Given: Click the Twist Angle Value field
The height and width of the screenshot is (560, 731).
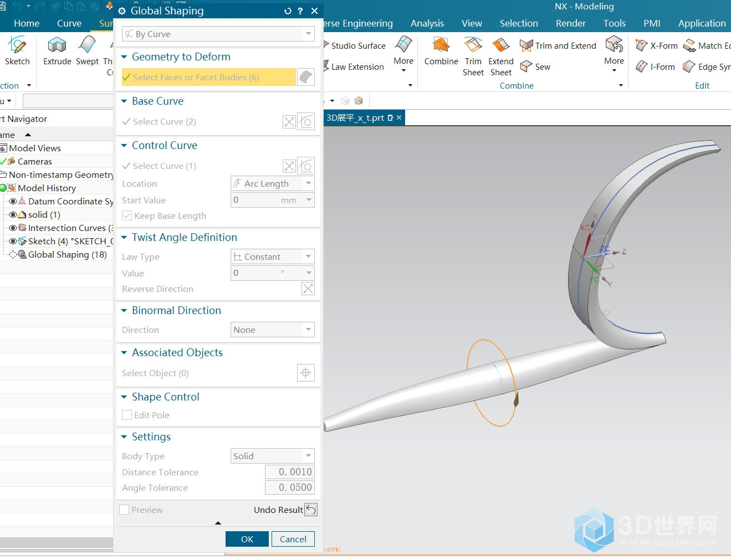Looking at the screenshot, I should [273, 273].
